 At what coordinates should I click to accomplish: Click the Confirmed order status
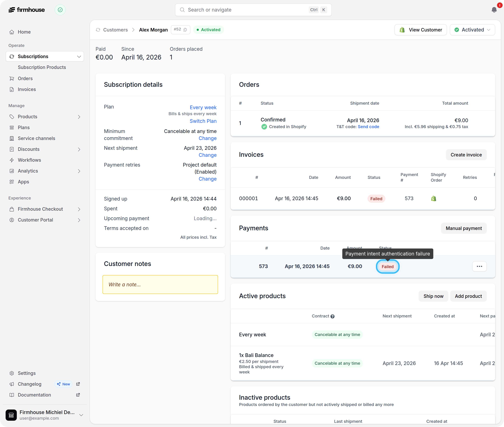tap(273, 120)
